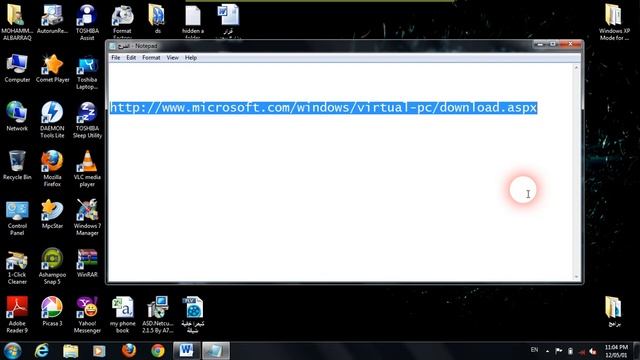The width and height of the screenshot is (640, 360).
Task: Click Notepad scrollbar up arrow
Action: tap(576, 68)
